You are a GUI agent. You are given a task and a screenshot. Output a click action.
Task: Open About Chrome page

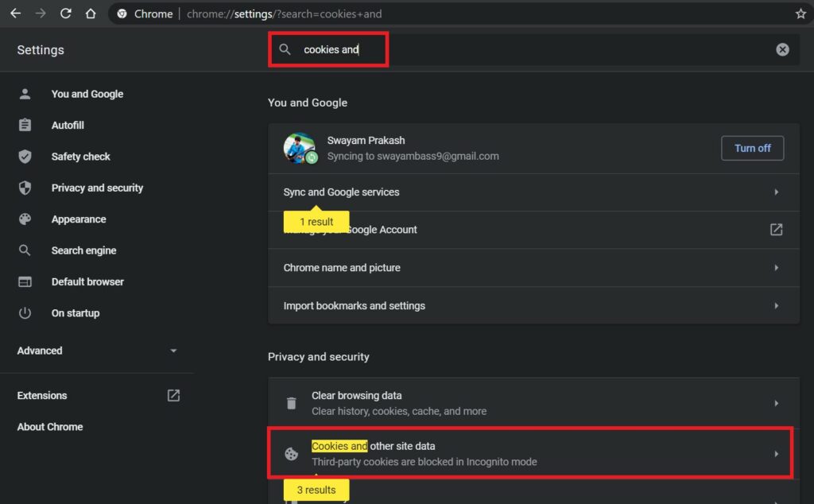click(x=50, y=427)
